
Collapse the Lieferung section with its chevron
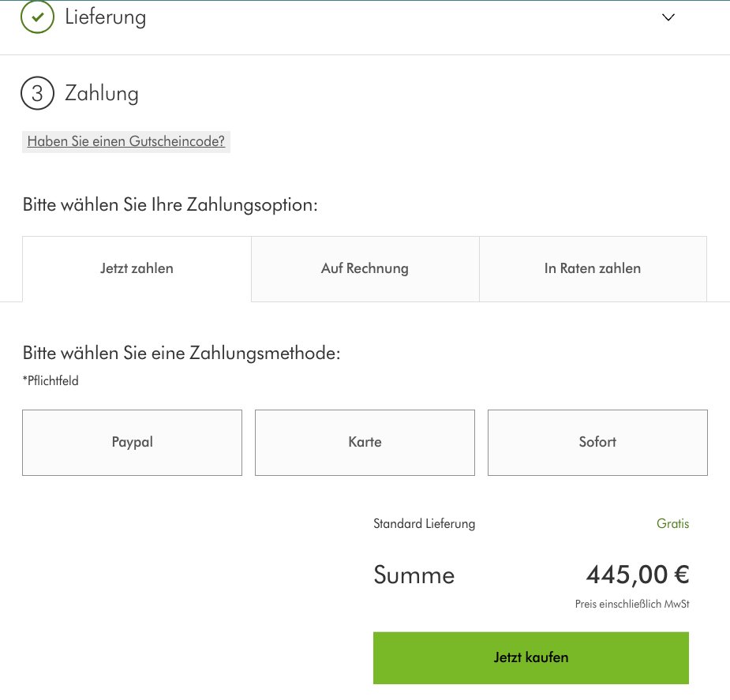[668, 16]
